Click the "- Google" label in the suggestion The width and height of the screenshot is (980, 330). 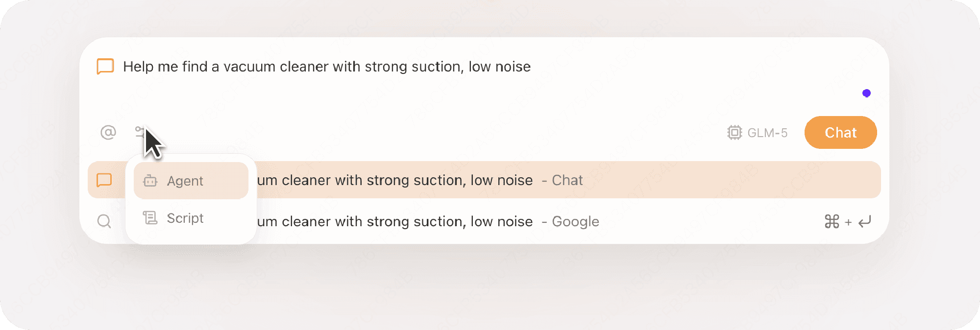pos(570,221)
